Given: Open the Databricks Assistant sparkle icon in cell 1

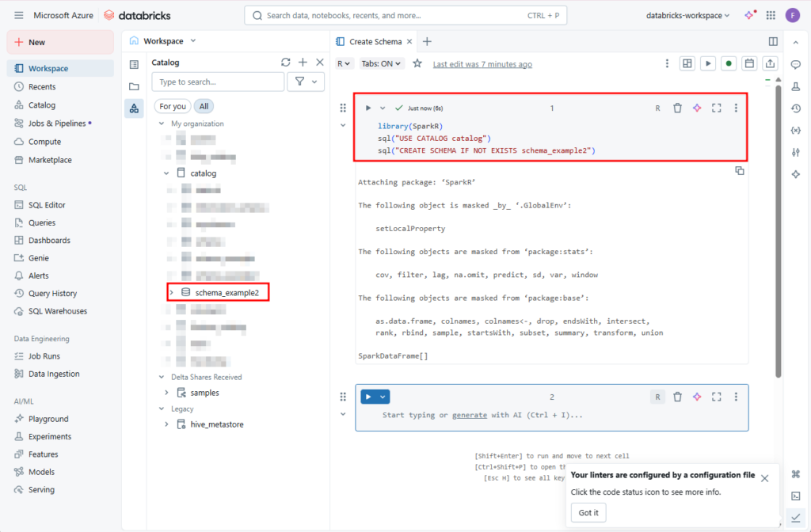Looking at the screenshot, I should 697,108.
